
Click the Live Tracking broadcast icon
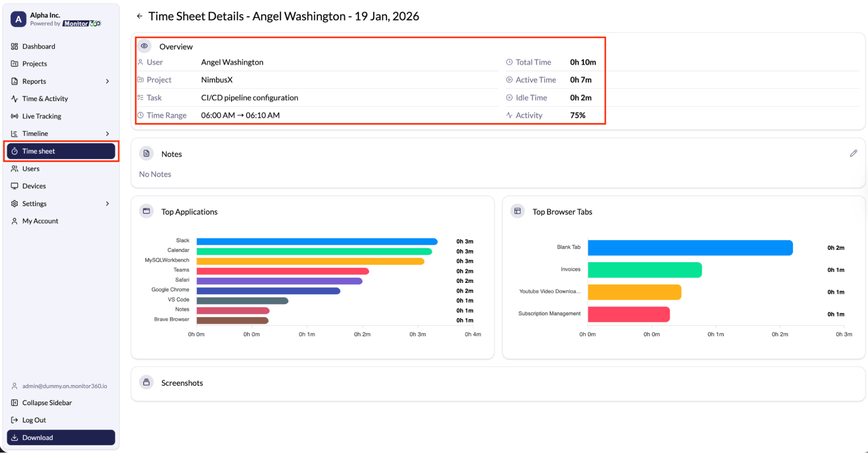[x=14, y=116]
